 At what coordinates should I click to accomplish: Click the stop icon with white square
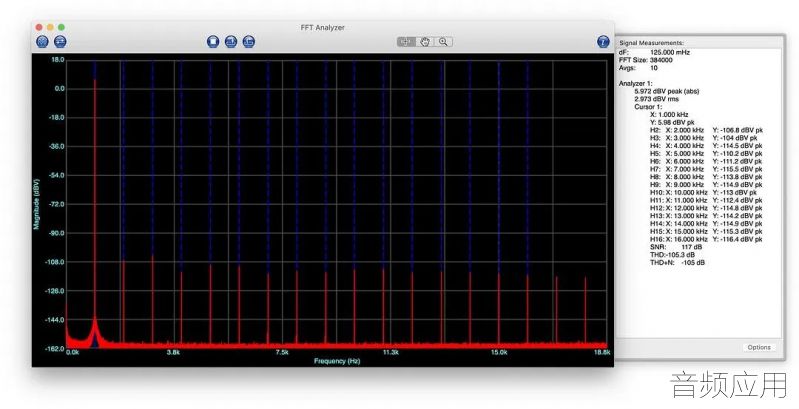213,42
